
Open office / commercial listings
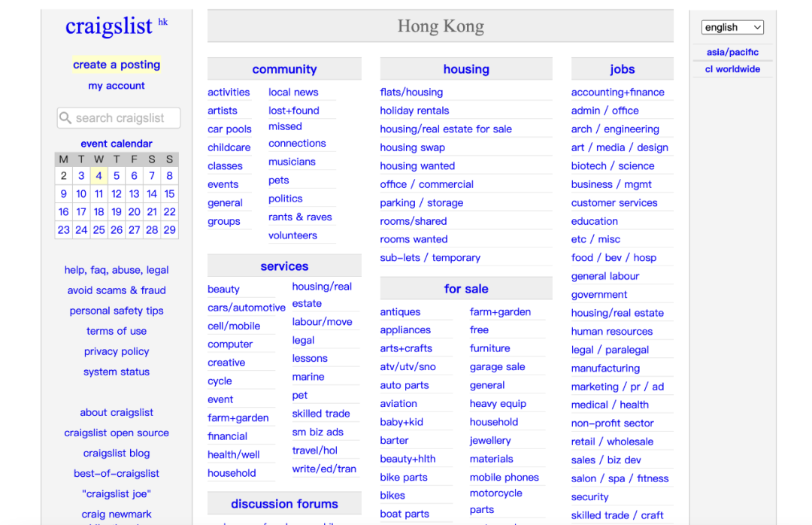click(x=427, y=184)
